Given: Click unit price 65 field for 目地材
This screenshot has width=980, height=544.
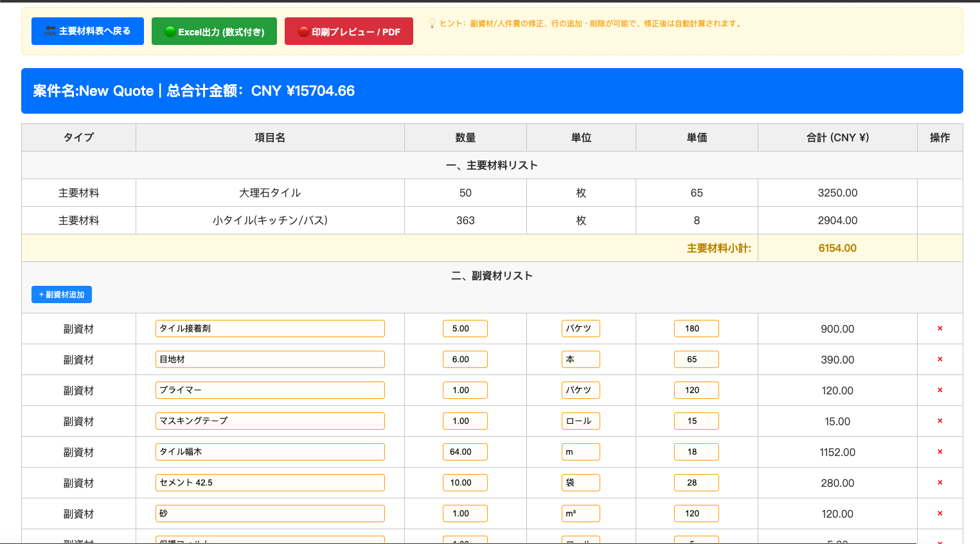Looking at the screenshot, I should (697, 359).
